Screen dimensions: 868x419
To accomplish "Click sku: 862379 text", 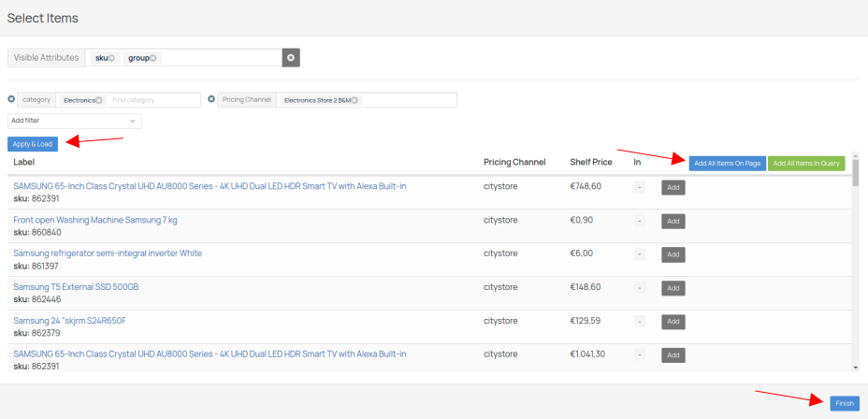I will [x=36, y=333].
